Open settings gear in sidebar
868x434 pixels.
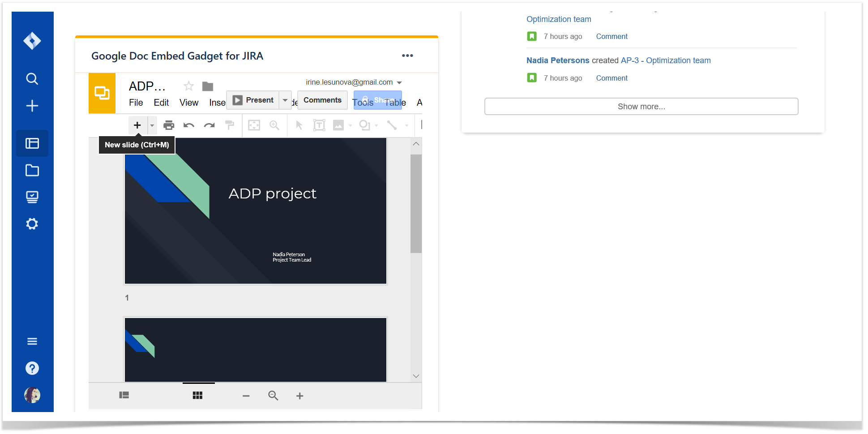[32, 224]
